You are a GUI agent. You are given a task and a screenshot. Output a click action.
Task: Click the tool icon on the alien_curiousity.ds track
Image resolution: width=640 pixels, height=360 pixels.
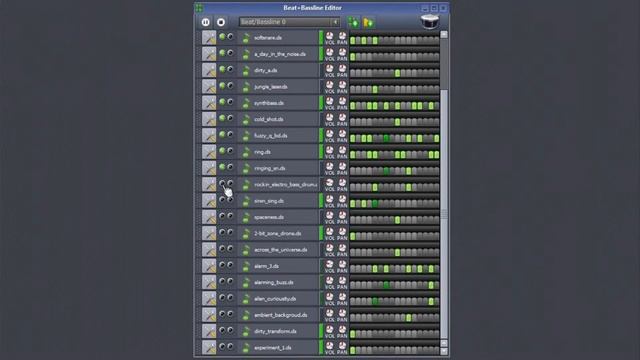[209, 299]
